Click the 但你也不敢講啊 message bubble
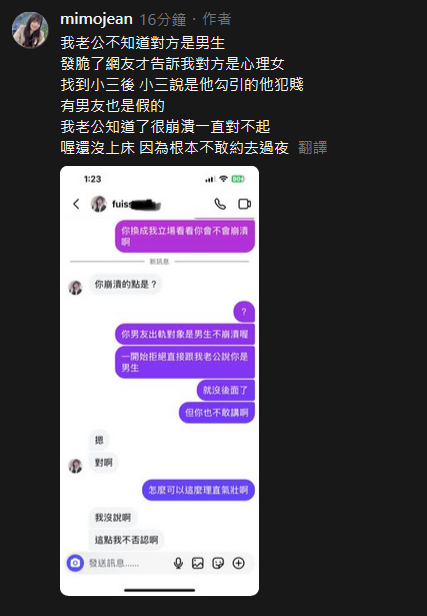 [x=217, y=412]
